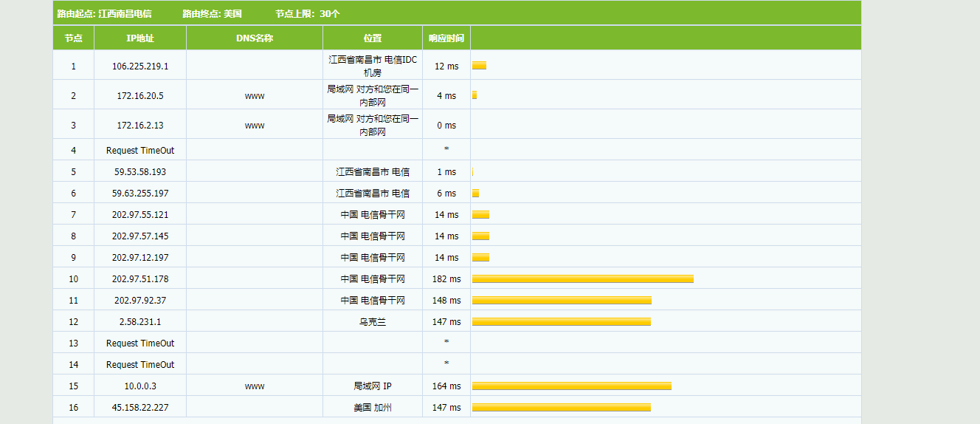Screen dimensions: 980x424
Task: Click the 位置 column header
Action: (x=373, y=38)
